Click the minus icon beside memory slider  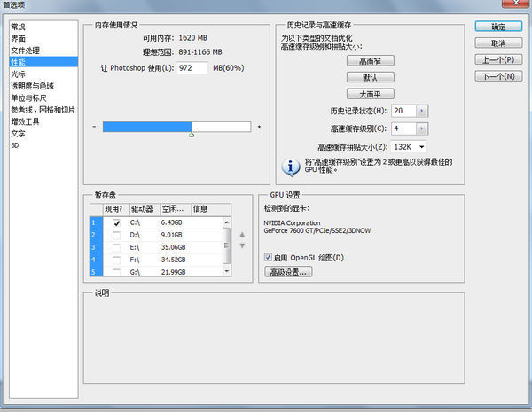(x=94, y=127)
